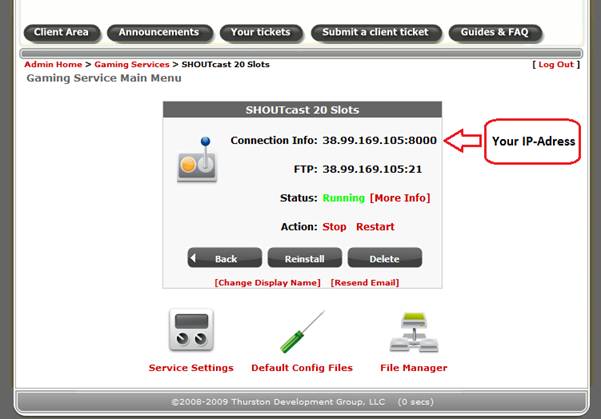Click the SHOUTcast joystick service icon
The image size is (601, 419).
(x=197, y=159)
